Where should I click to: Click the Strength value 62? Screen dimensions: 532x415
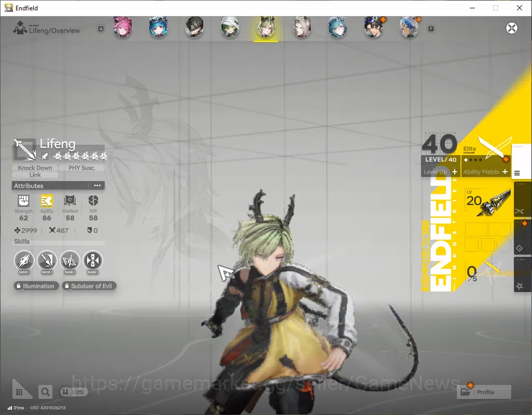point(23,218)
